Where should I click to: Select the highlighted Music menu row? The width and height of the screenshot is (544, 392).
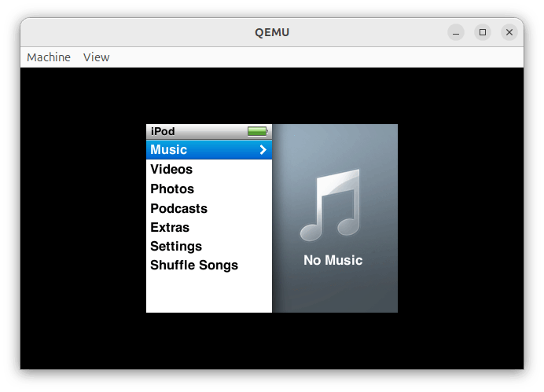pos(209,150)
